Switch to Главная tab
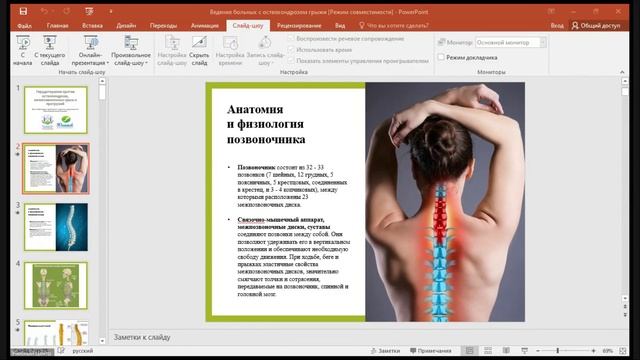The height and width of the screenshot is (360, 640). (x=57, y=25)
